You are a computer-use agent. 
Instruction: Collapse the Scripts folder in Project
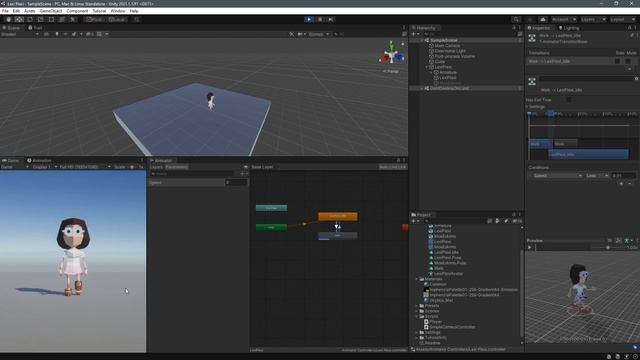[417, 316]
